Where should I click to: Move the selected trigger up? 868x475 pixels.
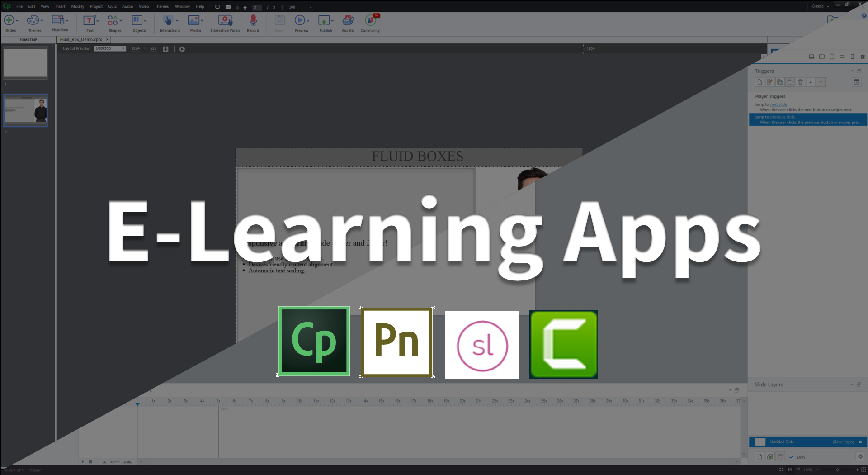(811, 82)
